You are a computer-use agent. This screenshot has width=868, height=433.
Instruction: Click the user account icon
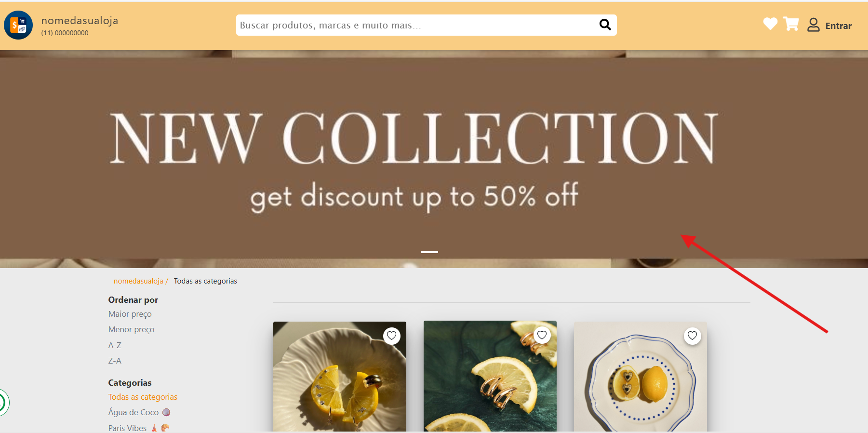coord(814,25)
